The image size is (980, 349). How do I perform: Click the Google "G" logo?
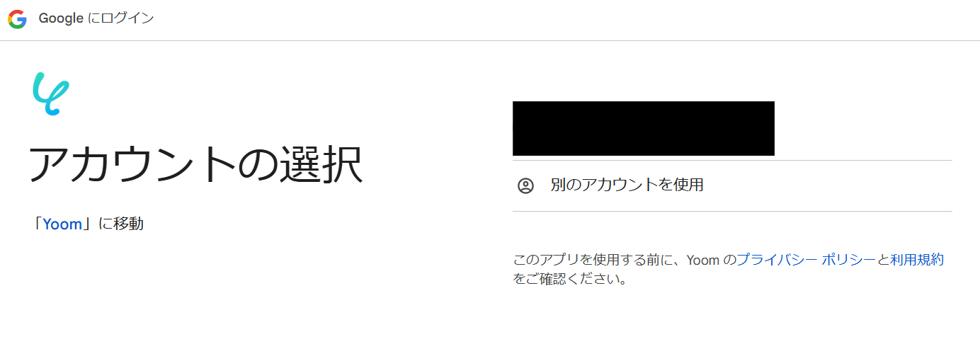click(17, 19)
